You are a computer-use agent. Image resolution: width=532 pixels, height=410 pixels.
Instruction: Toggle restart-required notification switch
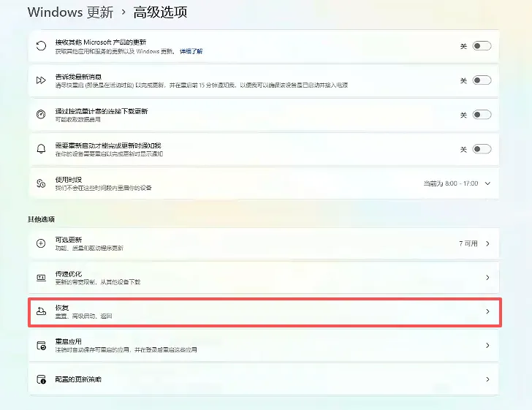[482, 149]
